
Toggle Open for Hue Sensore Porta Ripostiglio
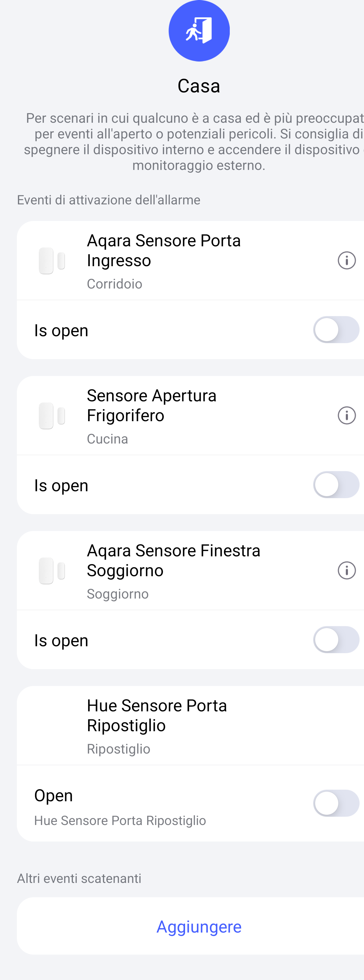336,803
